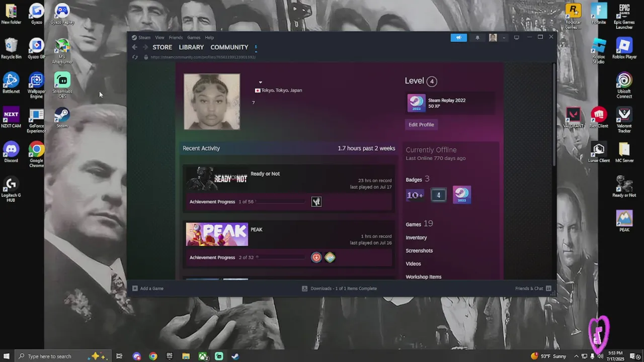The width and height of the screenshot is (644, 362).
Task: Open Steam notifications bell
Action: tap(477, 37)
